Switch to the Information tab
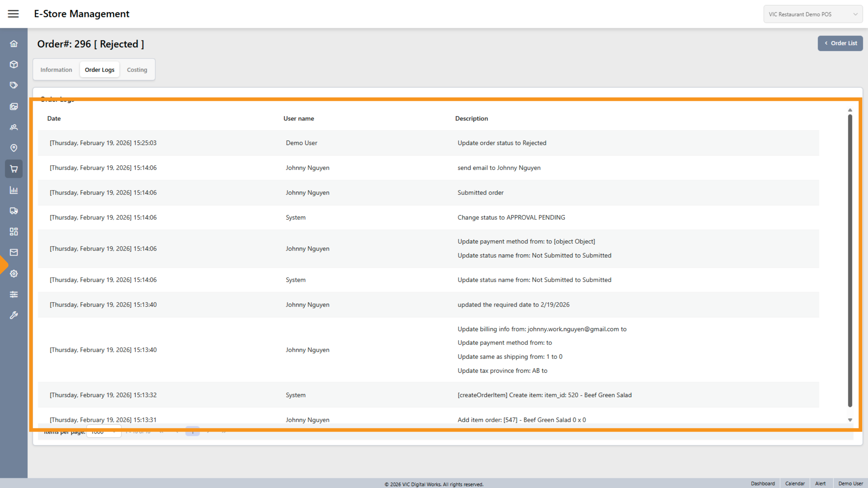The image size is (868, 488). click(x=56, y=69)
